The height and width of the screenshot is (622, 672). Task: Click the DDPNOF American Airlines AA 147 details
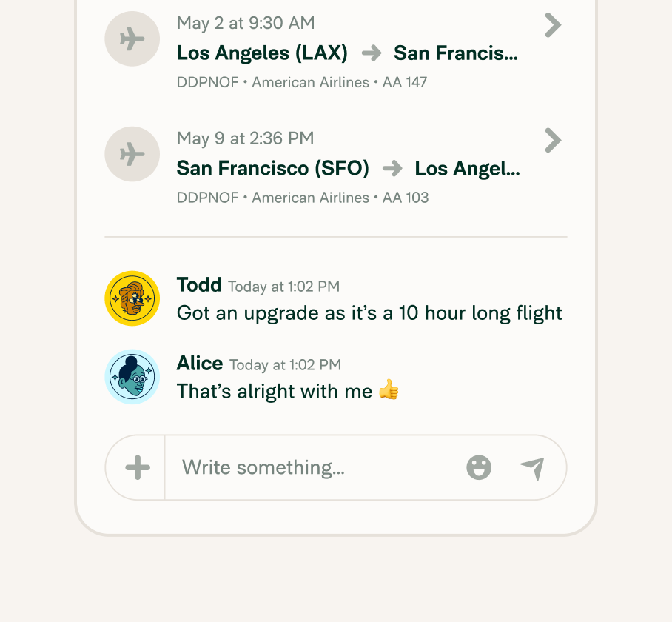302,82
